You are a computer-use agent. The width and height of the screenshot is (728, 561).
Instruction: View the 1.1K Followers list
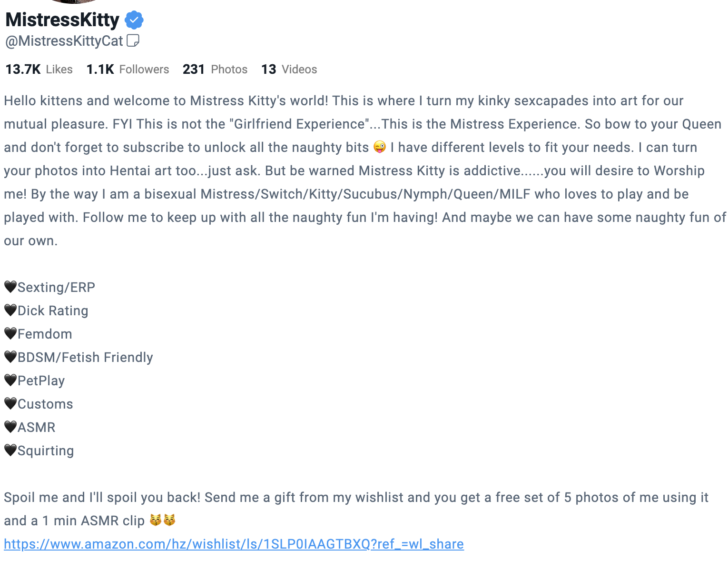128,70
